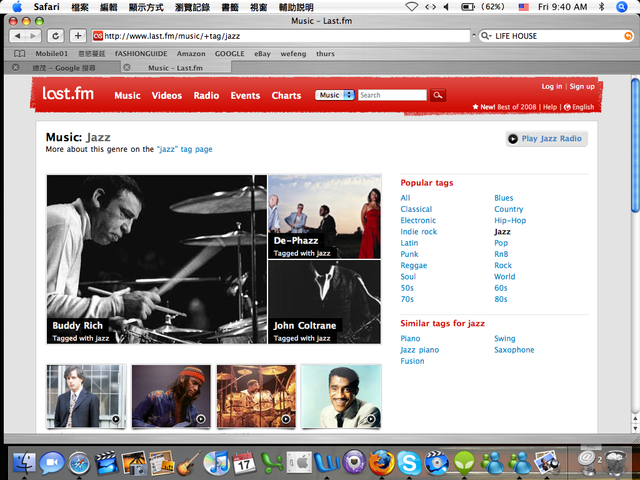This screenshot has height=480, width=640.
Task: Open GarageBand guitar icon in Dock
Action: pyautogui.click(x=189, y=463)
